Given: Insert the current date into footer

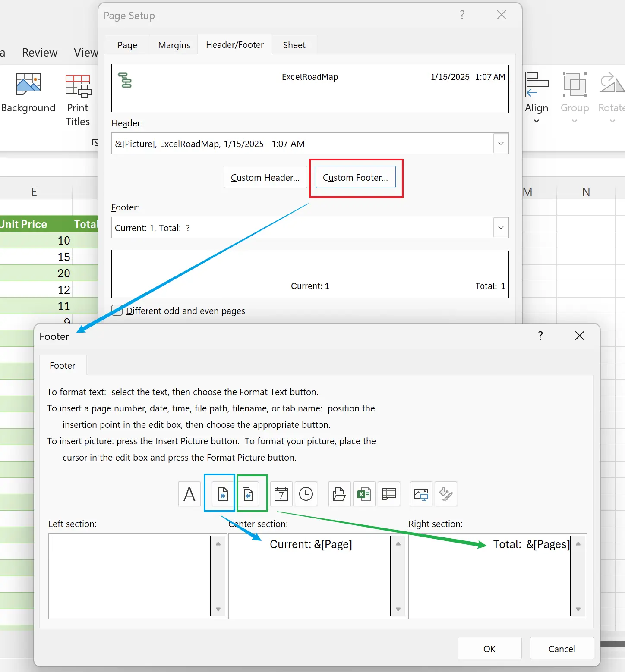Looking at the screenshot, I should pos(281,493).
